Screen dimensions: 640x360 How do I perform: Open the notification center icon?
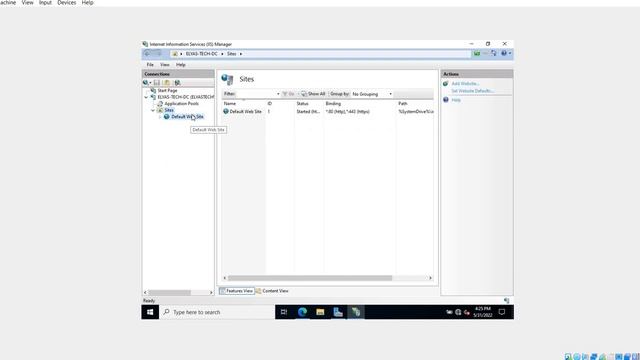point(502,312)
